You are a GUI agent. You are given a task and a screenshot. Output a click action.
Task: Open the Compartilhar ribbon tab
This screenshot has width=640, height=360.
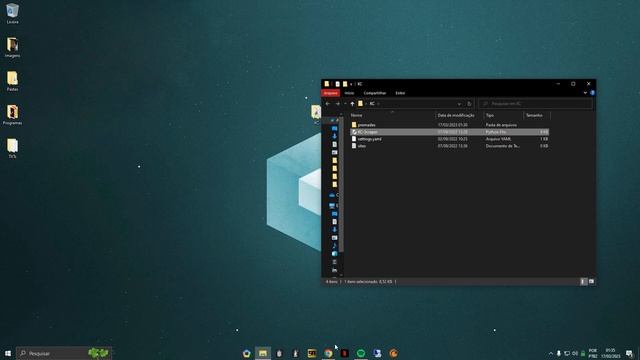tap(375, 93)
